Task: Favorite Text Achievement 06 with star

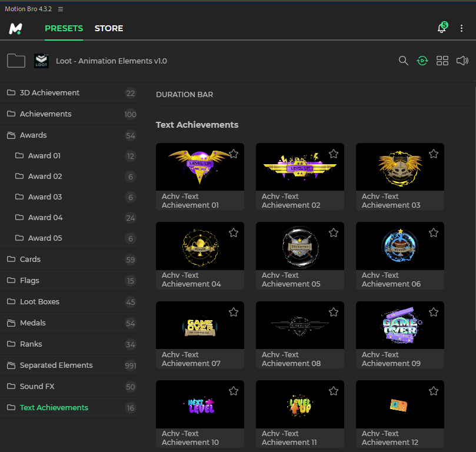Action: [434, 233]
